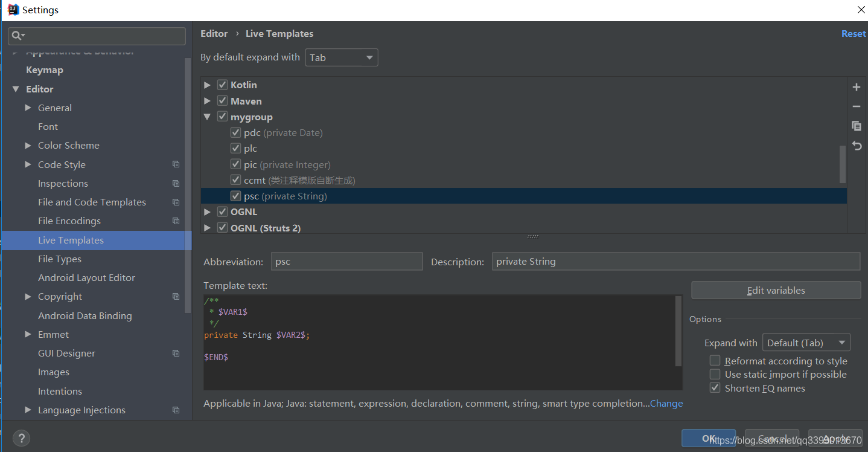868x452 pixels.
Task: Open Android Data Binding settings
Action: (85, 315)
